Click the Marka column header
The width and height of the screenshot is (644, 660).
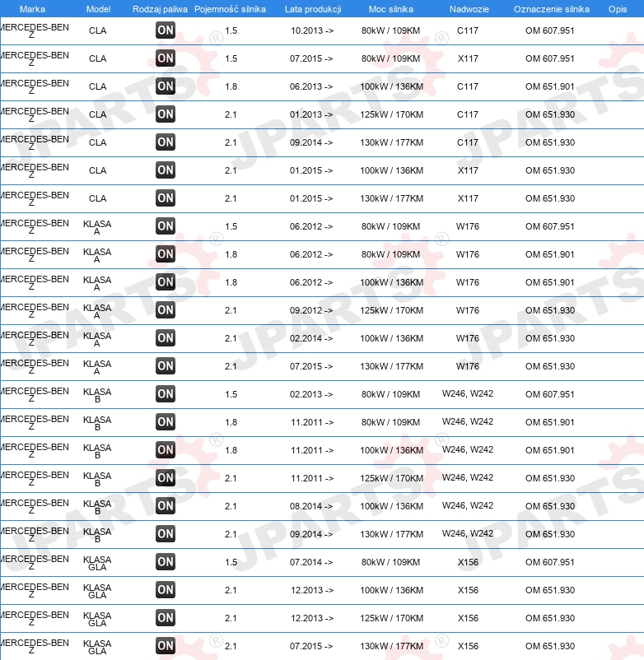tap(32, 9)
